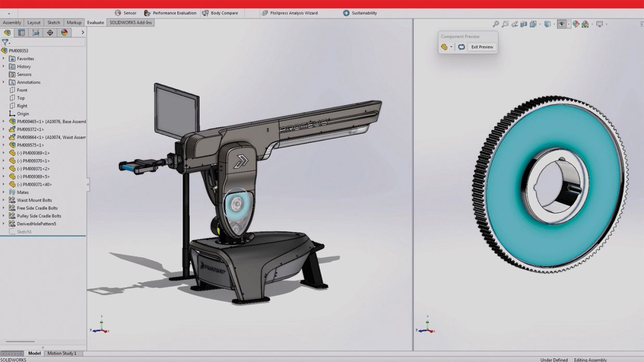Open the Section View tool icon
644x362 pixels.
tap(524, 24)
